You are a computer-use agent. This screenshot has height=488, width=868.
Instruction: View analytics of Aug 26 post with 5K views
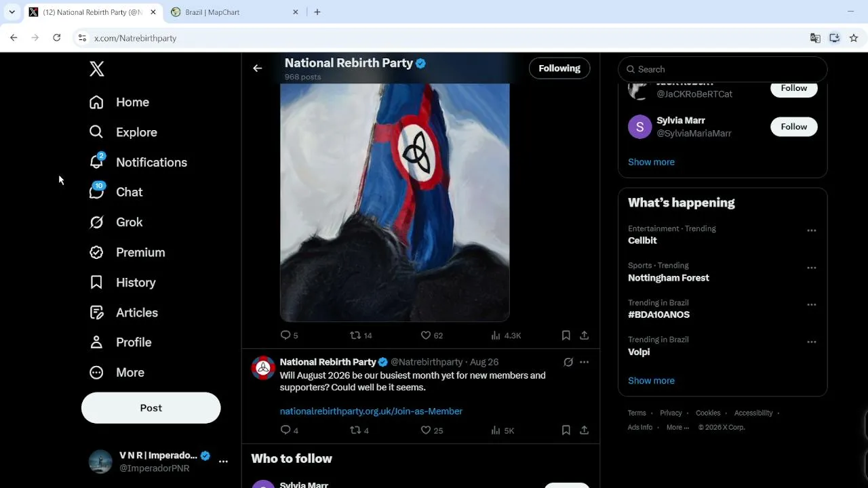pyautogui.click(x=502, y=430)
